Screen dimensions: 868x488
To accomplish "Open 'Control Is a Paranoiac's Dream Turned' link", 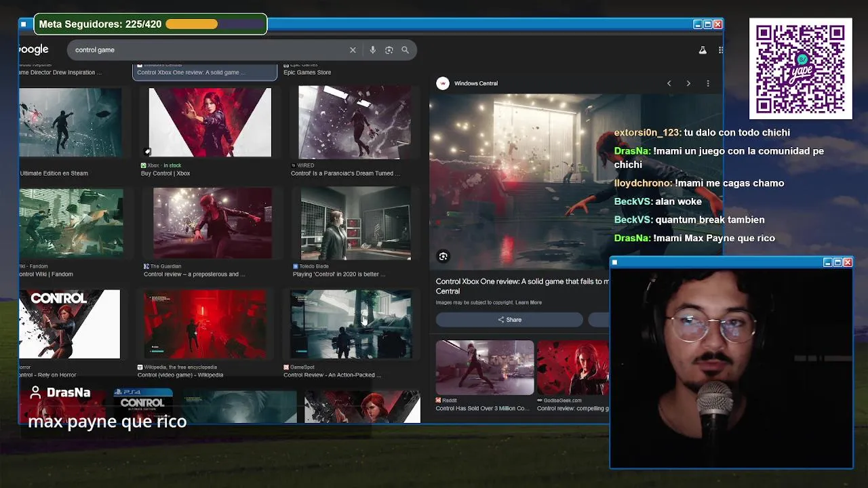I will point(345,174).
